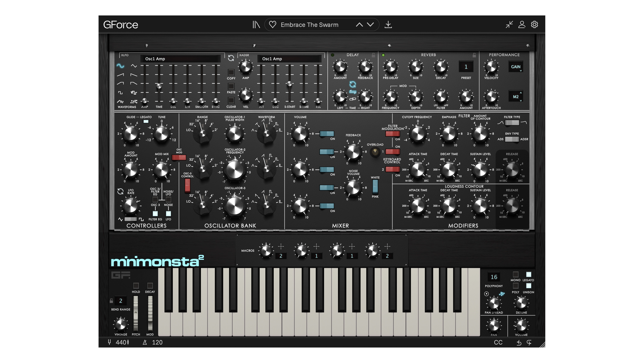Toggle the Reverb power LED

coord(383,55)
